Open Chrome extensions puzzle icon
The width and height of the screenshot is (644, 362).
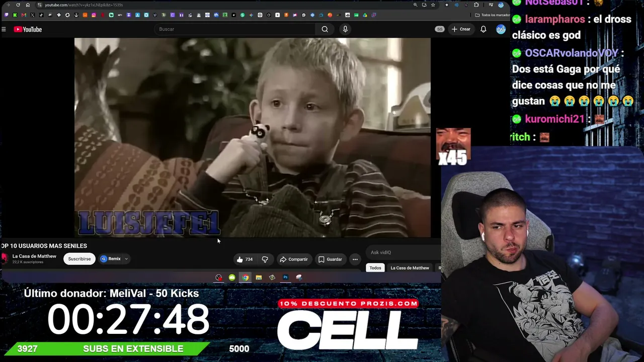(x=476, y=5)
